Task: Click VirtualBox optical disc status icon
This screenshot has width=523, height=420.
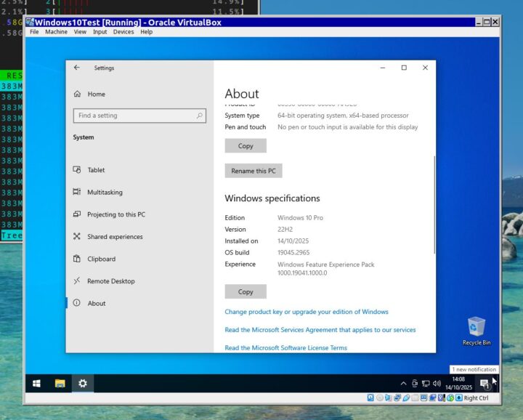Action: click(380, 397)
